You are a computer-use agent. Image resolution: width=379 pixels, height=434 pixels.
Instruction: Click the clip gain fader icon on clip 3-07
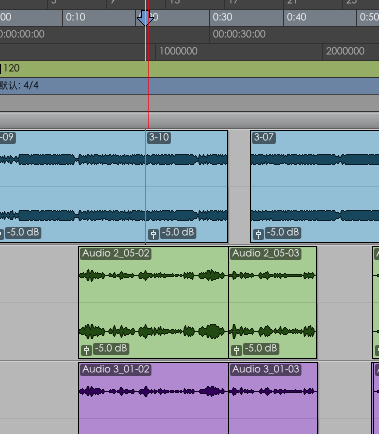[x=258, y=234]
